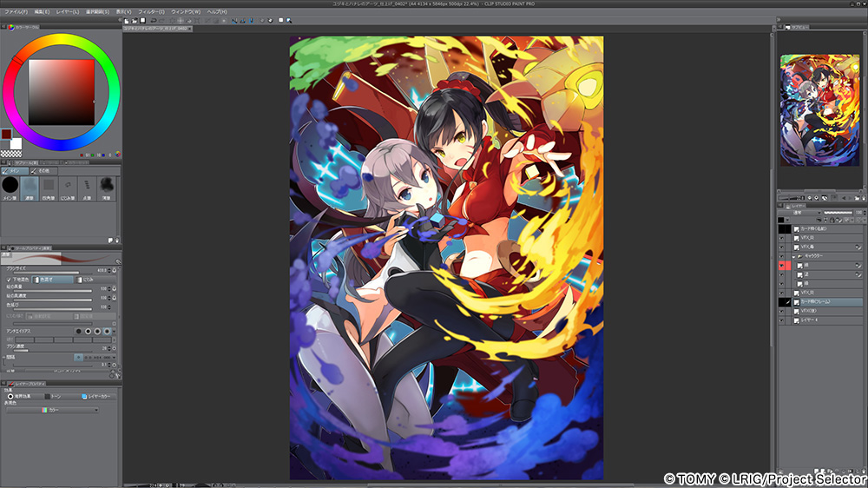Screen dimensions: 868x488
Task: Select the strongest anti-aliasing radio option
Action: pos(107,331)
